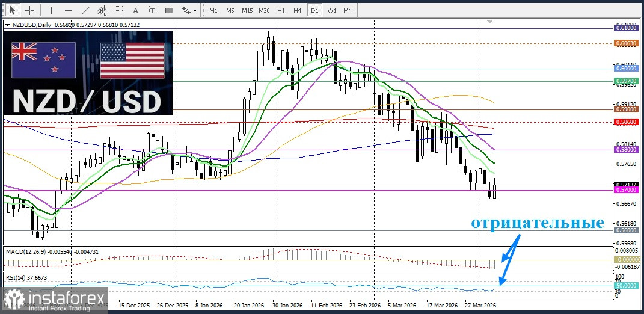The width and height of the screenshot is (644, 314).
Task: Choose the Fibonacci retracement tool
Action: [x=118, y=10]
